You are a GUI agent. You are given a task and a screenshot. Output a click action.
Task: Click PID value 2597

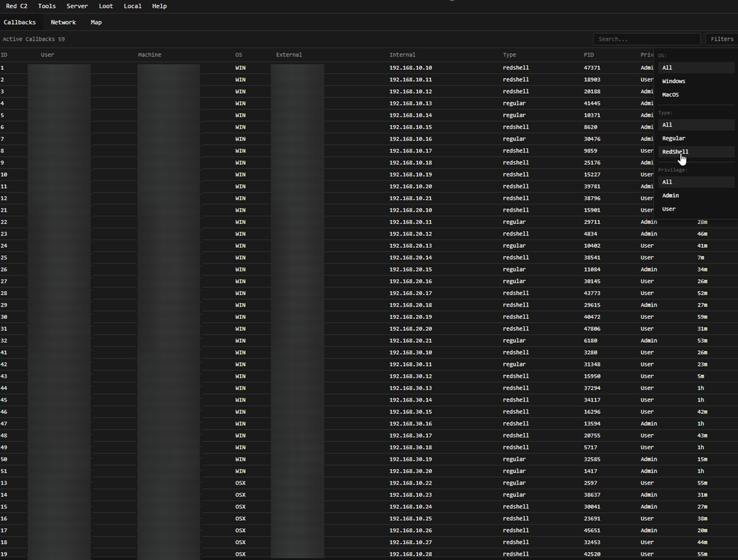(x=591, y=483)
